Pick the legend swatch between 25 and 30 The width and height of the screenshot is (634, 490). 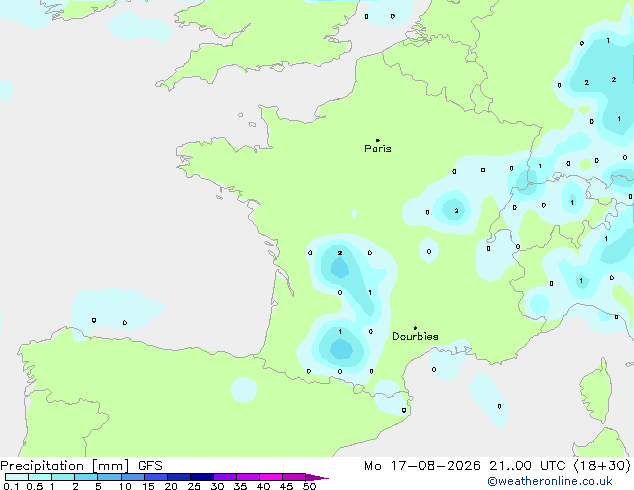[202, 477]
